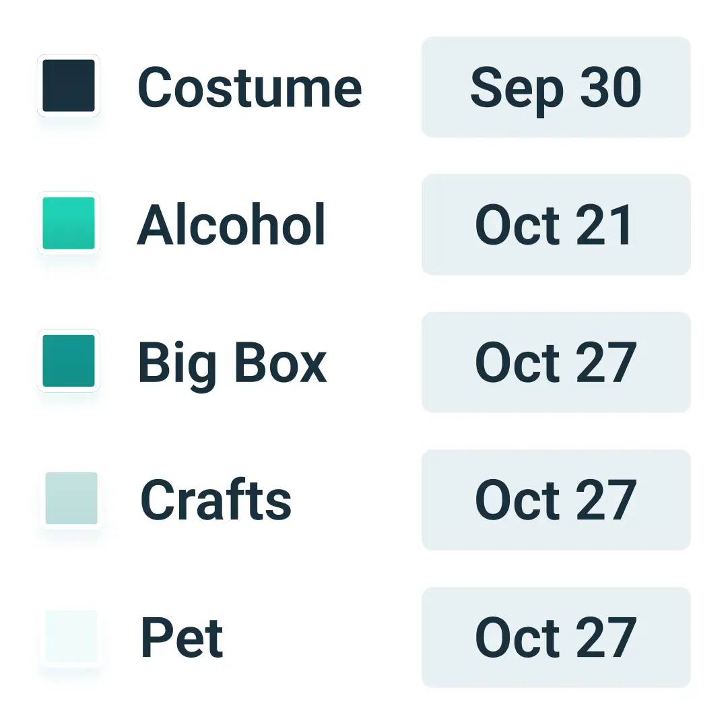
Task: Toggle the legend square beside Crafts
Action: pyautogui.click(x=71, y=498)
